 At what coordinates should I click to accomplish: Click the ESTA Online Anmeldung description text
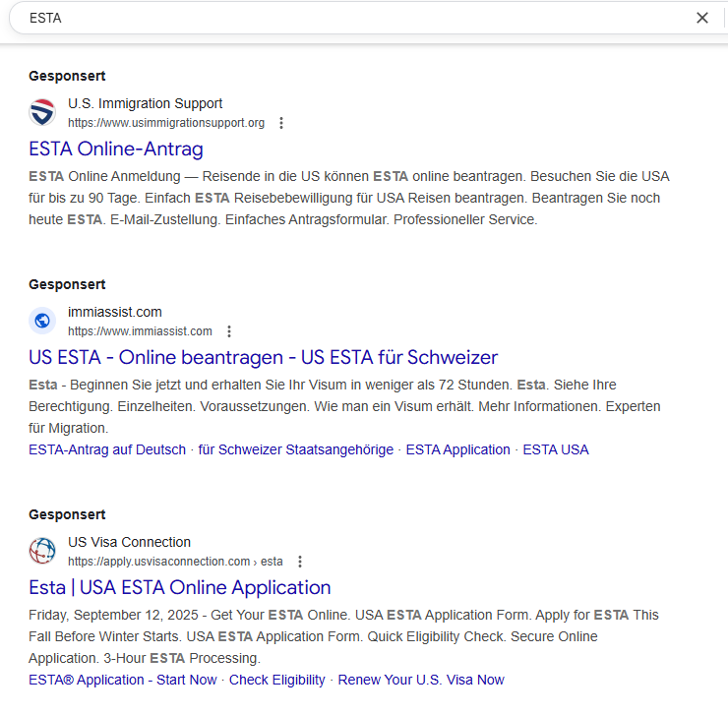click(349, 199)
